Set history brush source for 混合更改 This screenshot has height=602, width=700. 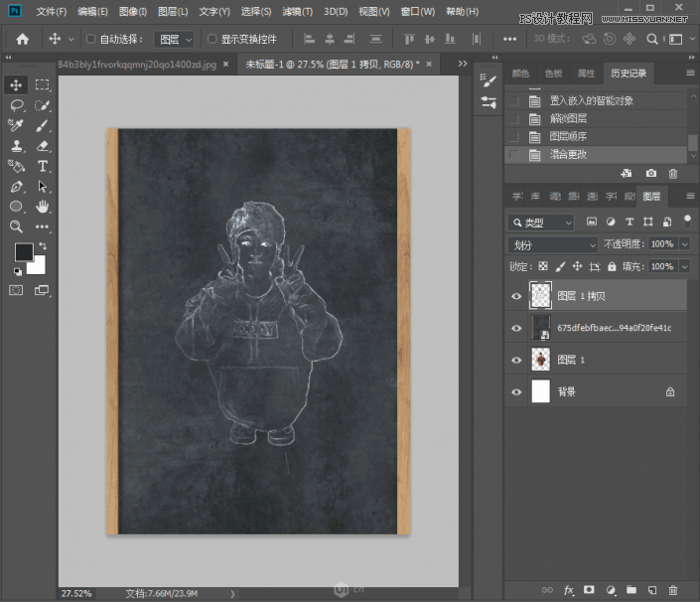514,155
